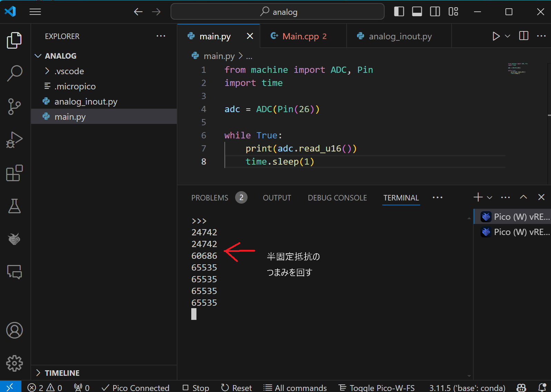
Task: Open analog_inout.py in Explorer
Action: [x=104, y=101]
